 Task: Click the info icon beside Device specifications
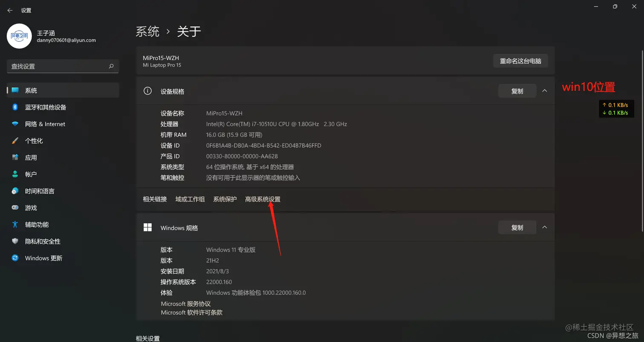click(x=147, y=91)
